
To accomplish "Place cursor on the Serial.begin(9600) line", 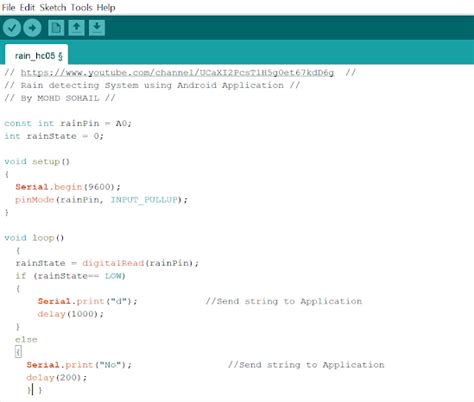I will coord(68,187).
